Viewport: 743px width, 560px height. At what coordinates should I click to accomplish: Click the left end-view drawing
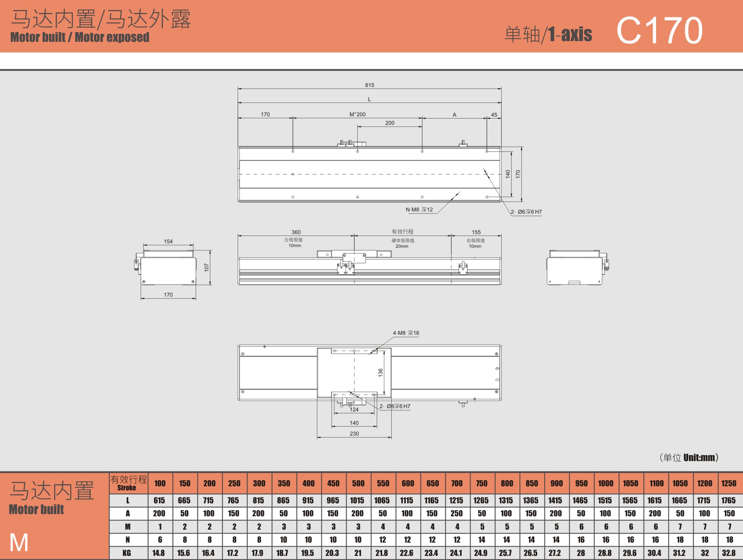pyautogui.click(x=165, y=268)
